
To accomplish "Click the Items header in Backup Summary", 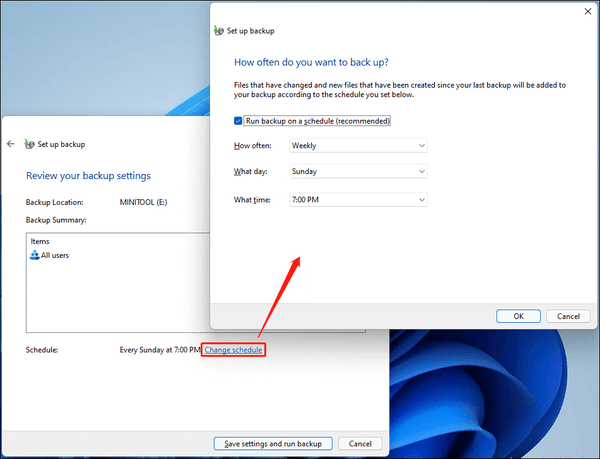I will coord(40,241).
